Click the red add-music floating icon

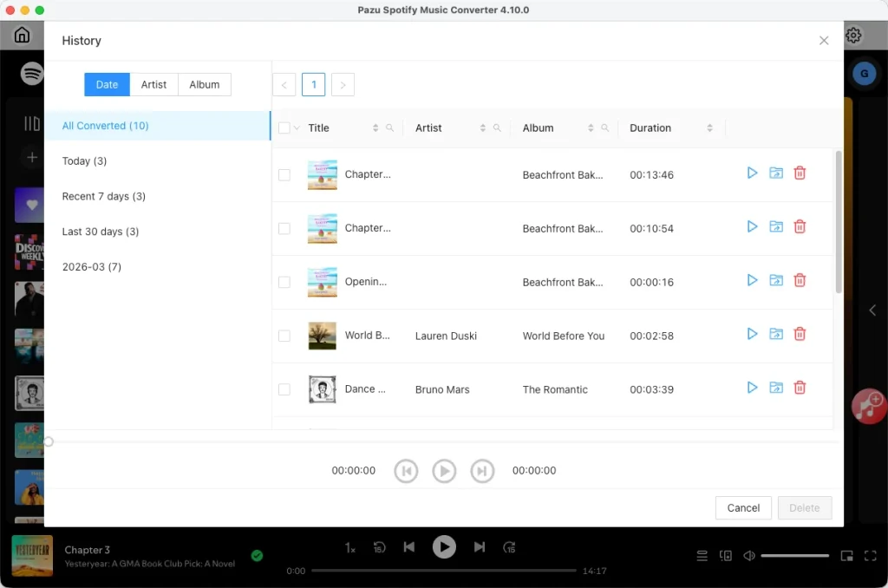pos(869,407)
